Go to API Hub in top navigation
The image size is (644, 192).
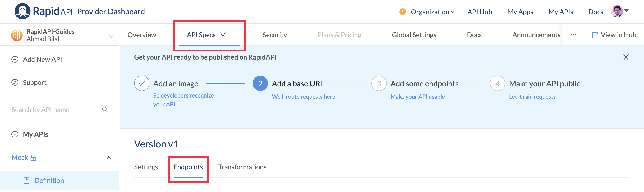click(480, 12)
